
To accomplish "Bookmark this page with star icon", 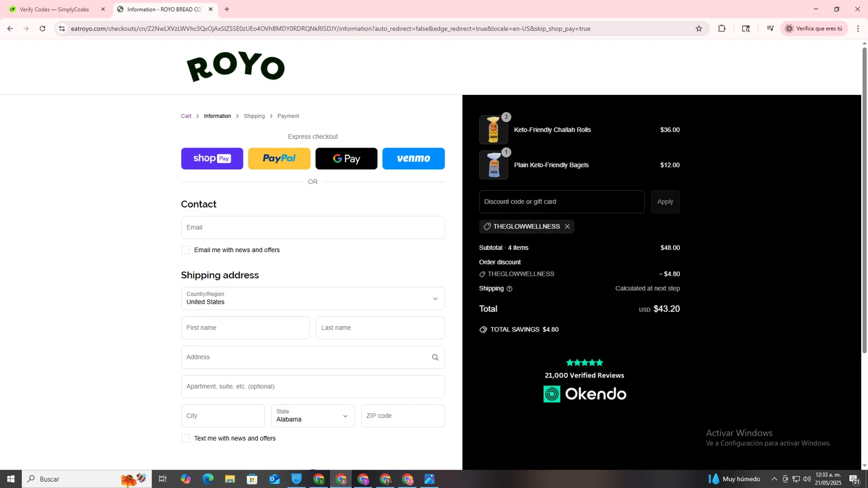I will 698,28.
